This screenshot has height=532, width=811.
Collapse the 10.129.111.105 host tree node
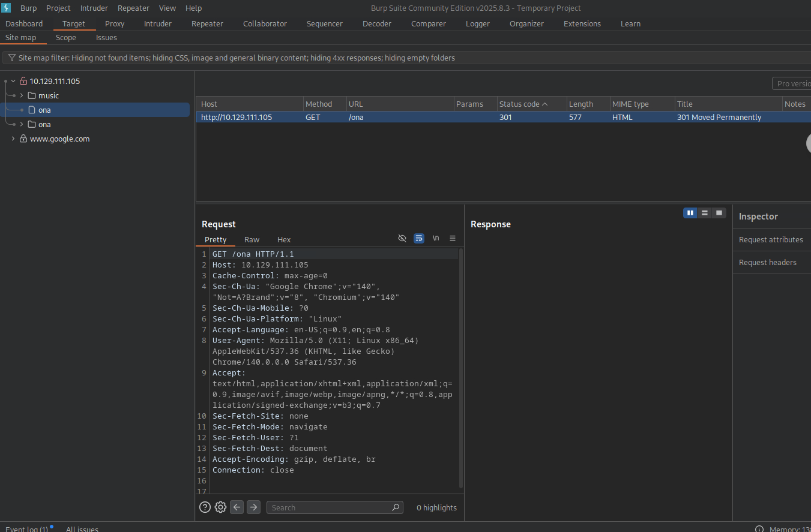[x=13, y=81]
